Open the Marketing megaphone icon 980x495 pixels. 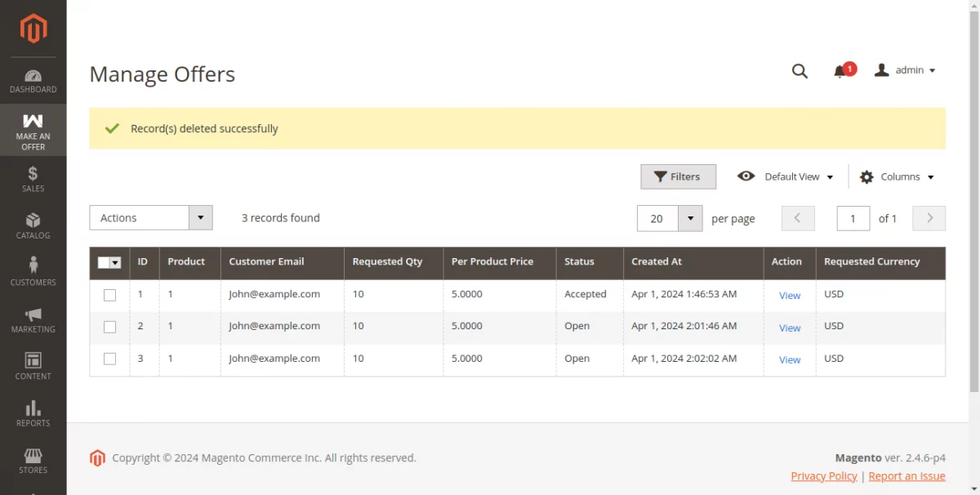(33, 314)
